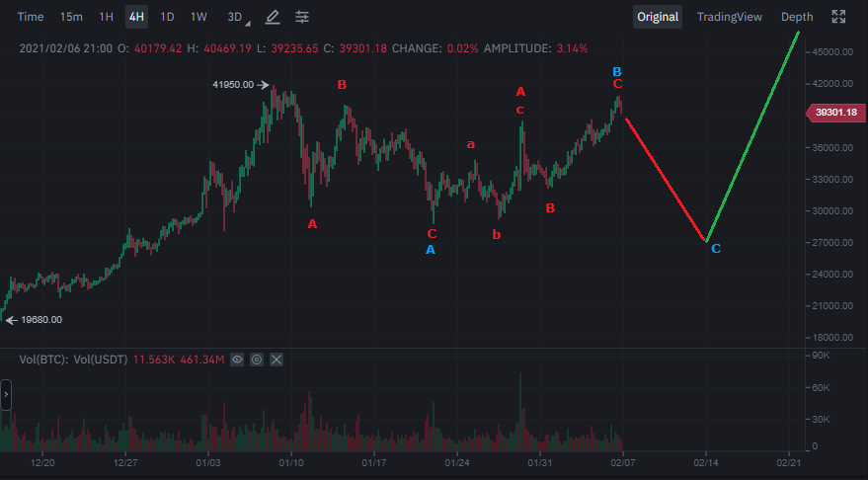868x480 pixels.
Task: Select the 15m timeframe
Action: pos(71,17)
